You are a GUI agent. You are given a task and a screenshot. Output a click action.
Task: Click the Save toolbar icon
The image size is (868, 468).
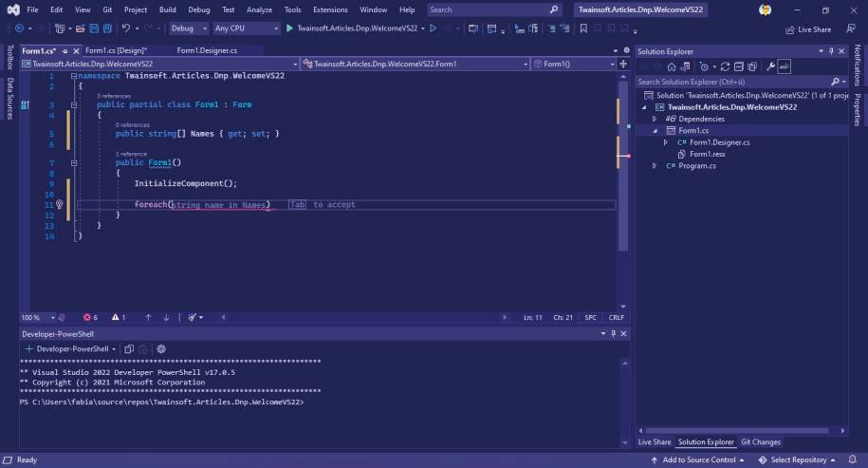(94, 28)
